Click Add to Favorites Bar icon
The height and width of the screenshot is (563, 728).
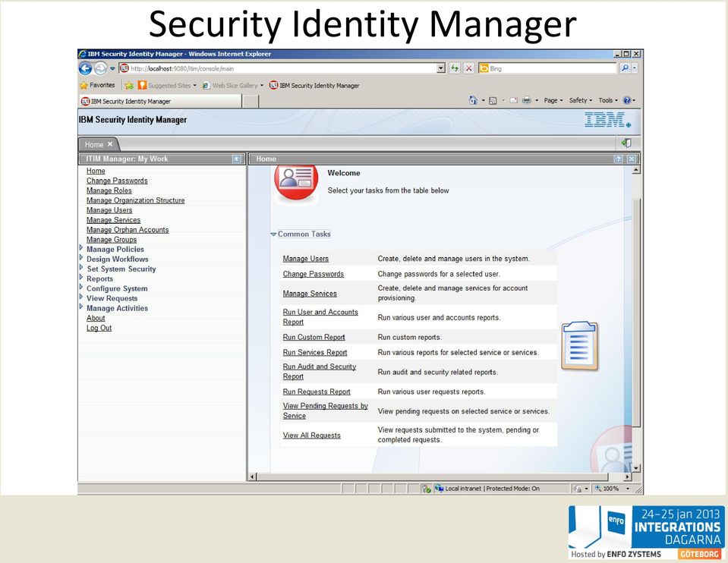pos(130,86)
